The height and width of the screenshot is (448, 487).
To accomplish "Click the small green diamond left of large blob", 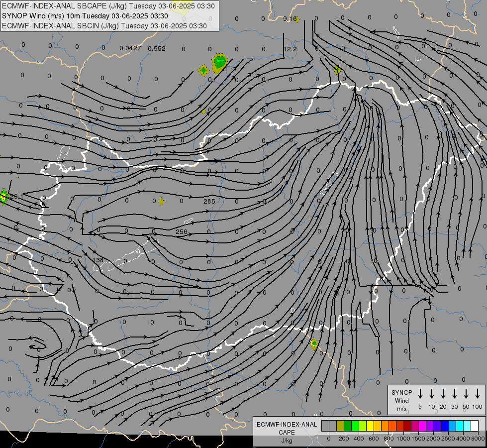I will [x=203, y=70].
